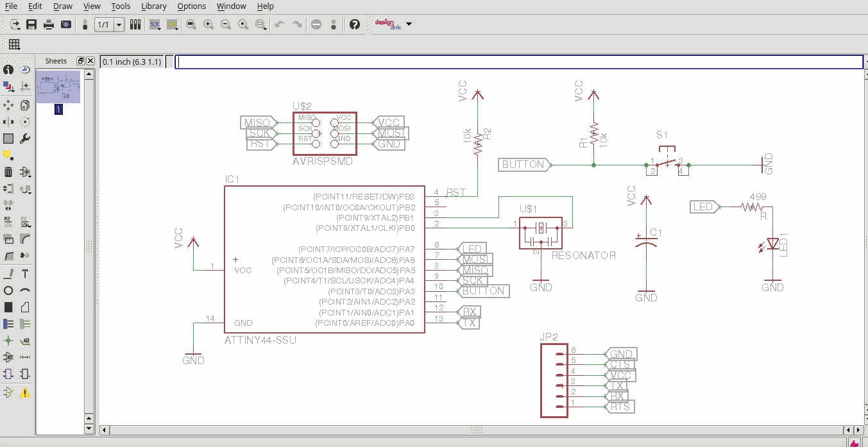Open the sheet selector 1/1 dropdown
The height and width of the screenshot is (447, 868).
(x=119, y=24)
